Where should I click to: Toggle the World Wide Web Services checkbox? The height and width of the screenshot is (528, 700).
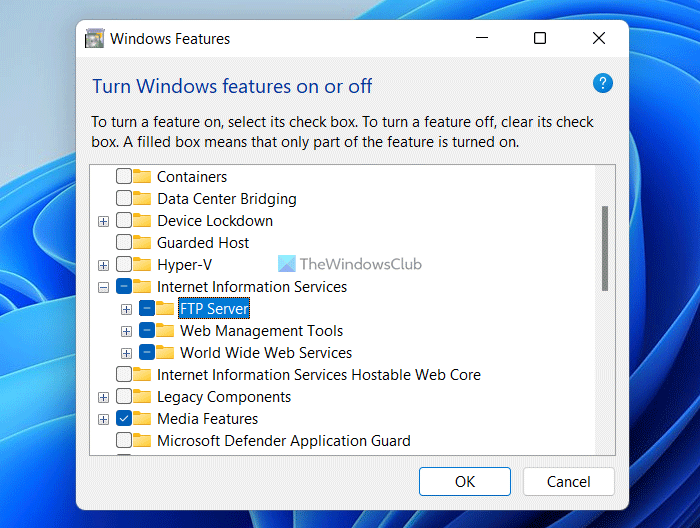click(x=147, y=352)
